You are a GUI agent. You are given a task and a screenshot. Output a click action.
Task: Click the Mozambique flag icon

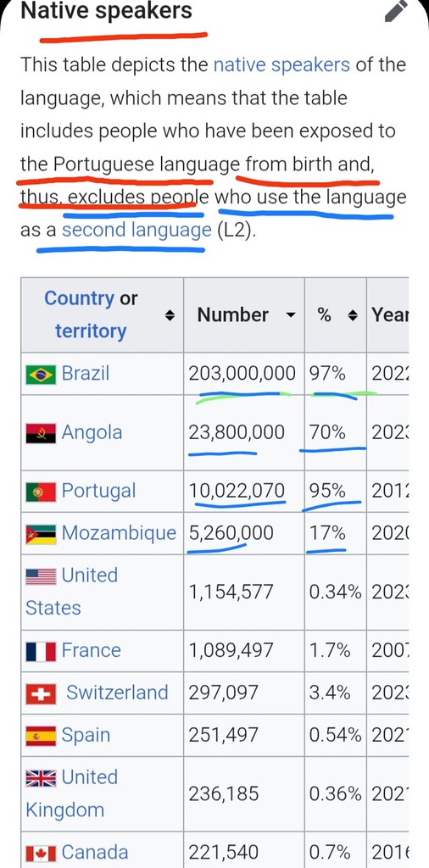pyautogui.click(x=41, y=534)
